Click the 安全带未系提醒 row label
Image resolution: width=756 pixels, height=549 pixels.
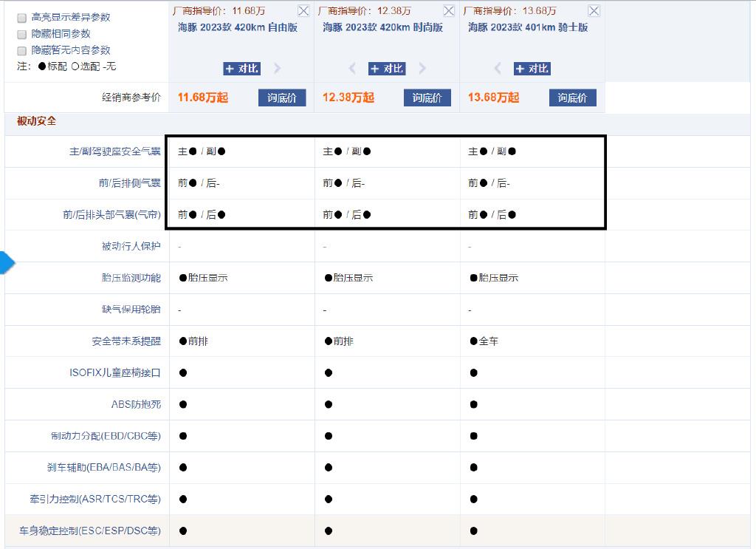[x=126, y=341]
